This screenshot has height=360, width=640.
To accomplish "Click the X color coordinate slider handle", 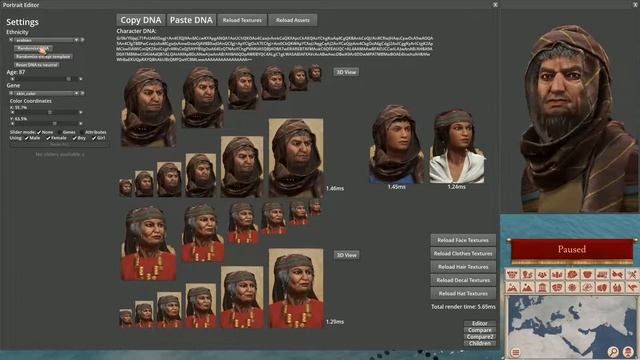I will click(x=50, y=112).
